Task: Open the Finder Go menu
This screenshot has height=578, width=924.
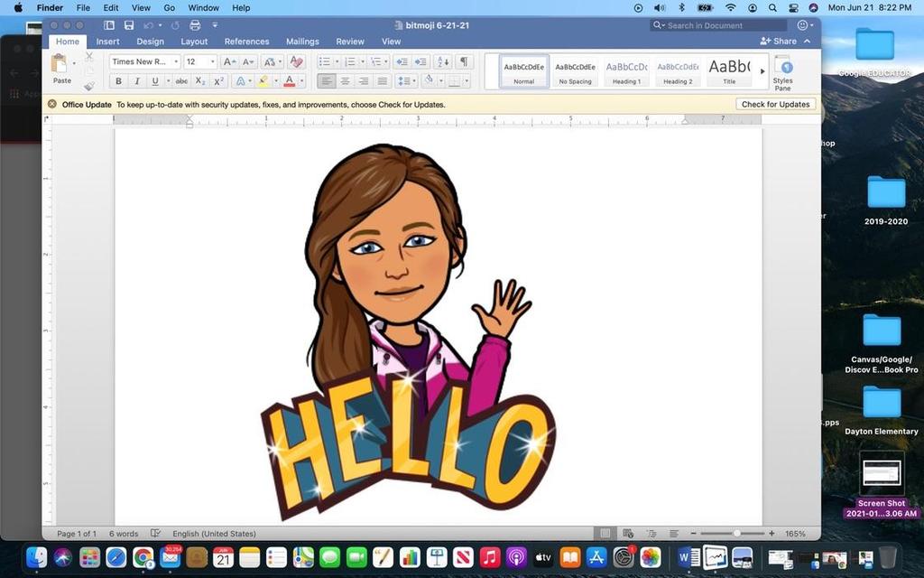Action: click(169, 7)
